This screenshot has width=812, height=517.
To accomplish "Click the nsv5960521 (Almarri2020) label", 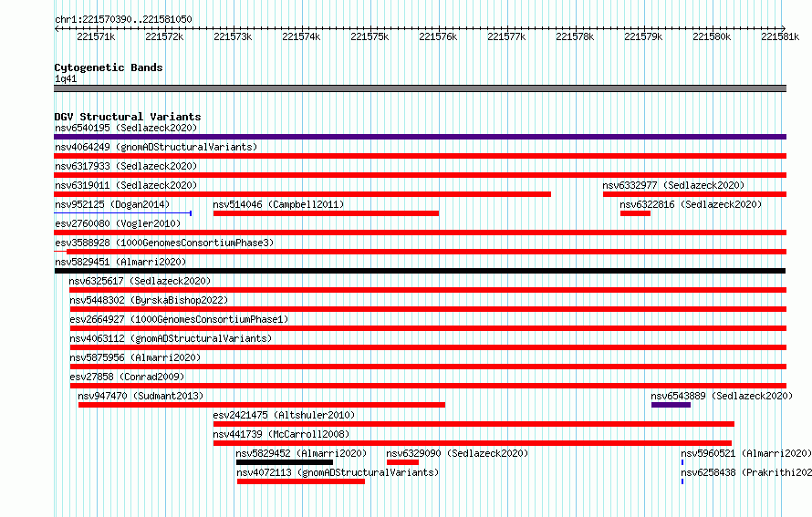I will click(x=745, y=453).
